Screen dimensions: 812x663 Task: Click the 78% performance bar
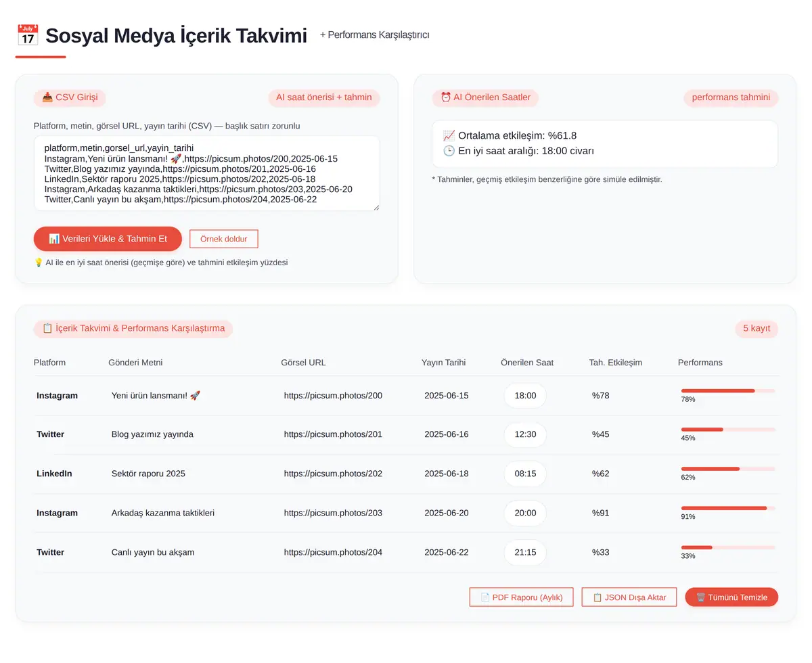click(728, 391)
